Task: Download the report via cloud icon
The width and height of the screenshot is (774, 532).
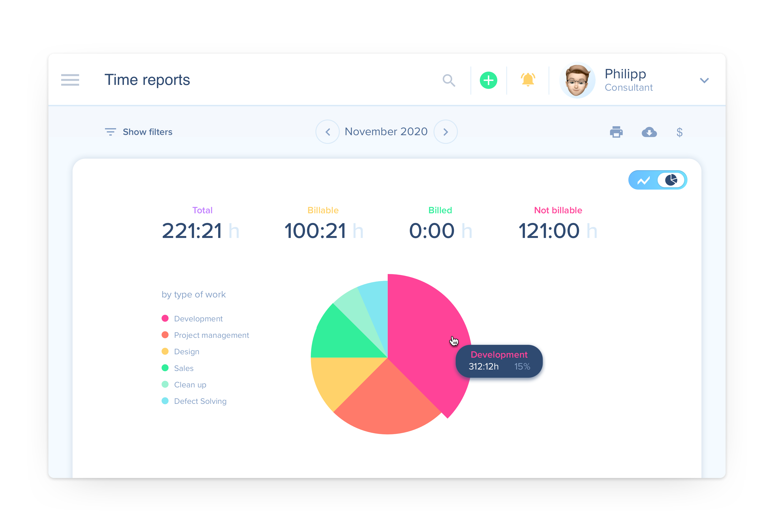Action: click(649, 132)
